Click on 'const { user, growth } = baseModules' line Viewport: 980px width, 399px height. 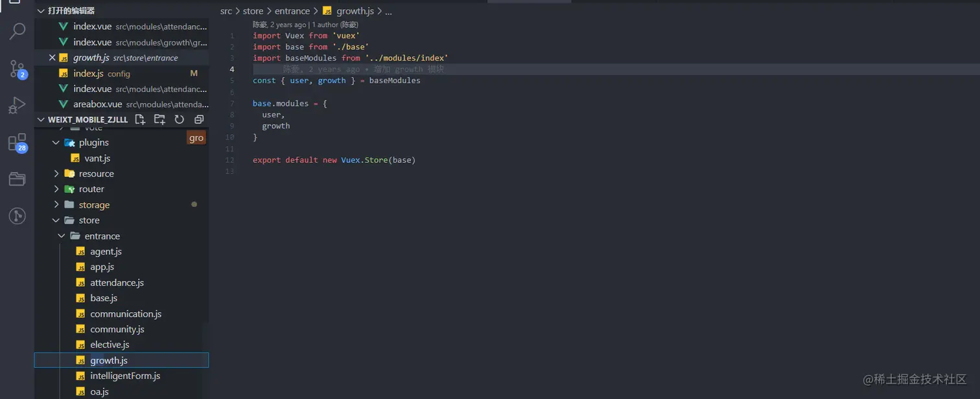pyautogui.click(x=336, y=81)
